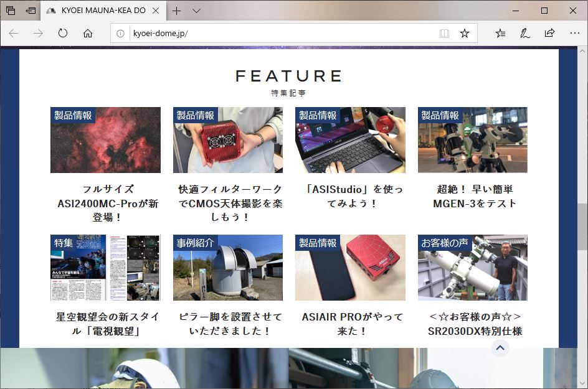Image resolution: width=588 pixels, height=389 pixels.
Task: Click the scrollbar up arrow
Action: coord(582,51)
